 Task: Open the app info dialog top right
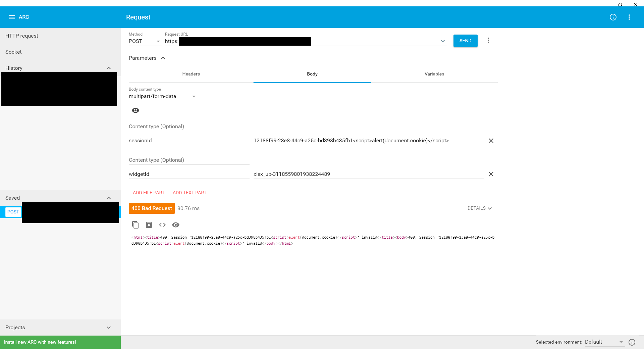pyautogui.click(x=613, y=17)
